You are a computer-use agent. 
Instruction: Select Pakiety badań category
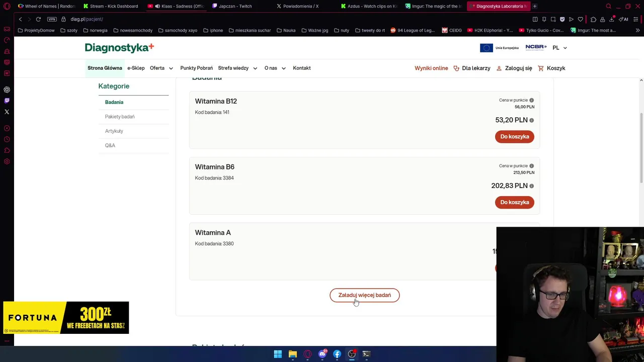point(120,117)
